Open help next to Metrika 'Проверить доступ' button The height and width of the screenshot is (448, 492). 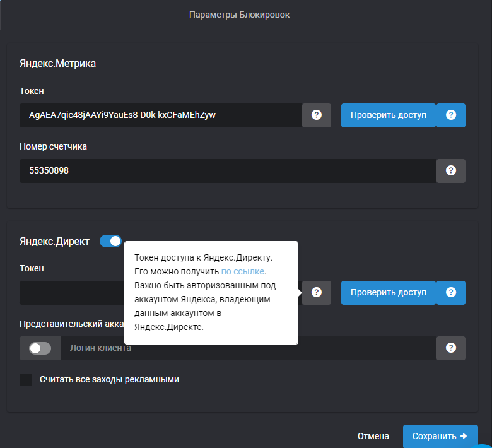point(451,115)
